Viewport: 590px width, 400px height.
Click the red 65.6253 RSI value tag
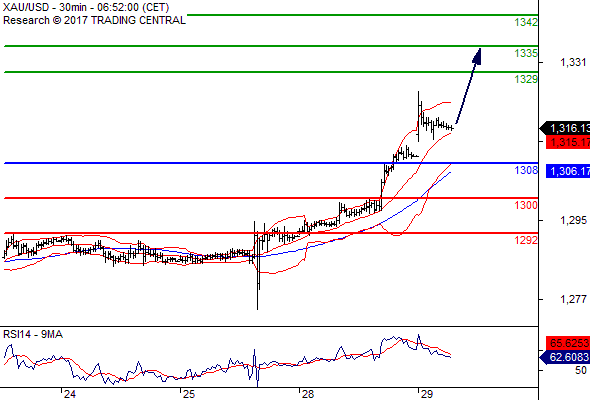(x=568, y=343)
